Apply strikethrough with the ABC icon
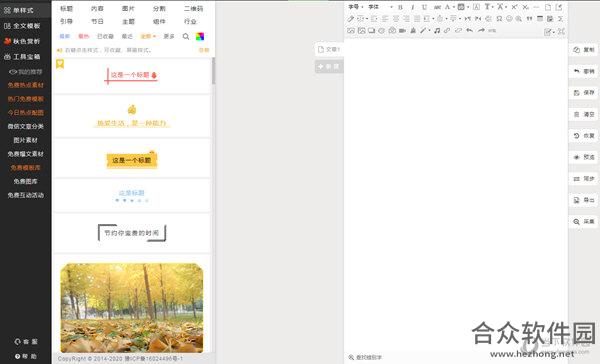The height and width of the screenshot is (364, 600). click(437, 7)
